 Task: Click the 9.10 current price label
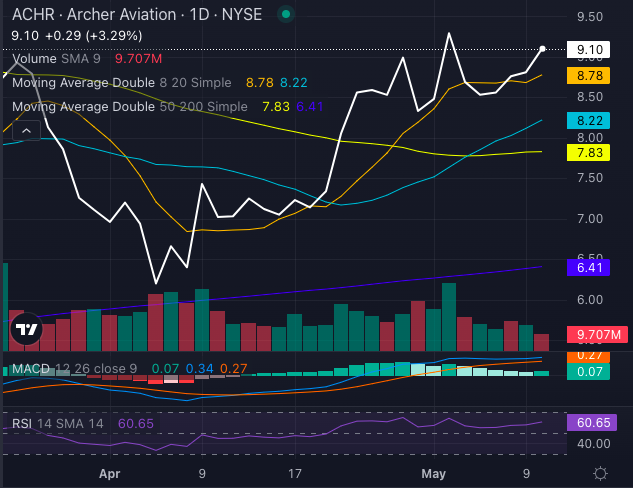coord(588,50)
